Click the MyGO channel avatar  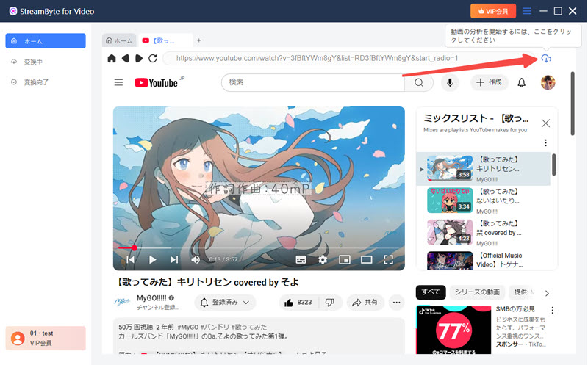(122, 302)
